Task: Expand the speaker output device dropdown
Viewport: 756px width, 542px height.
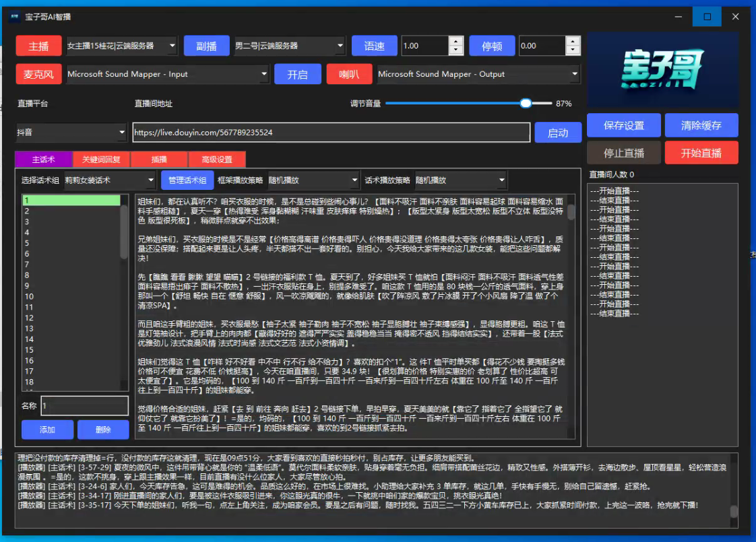Action: pos(478,74)
